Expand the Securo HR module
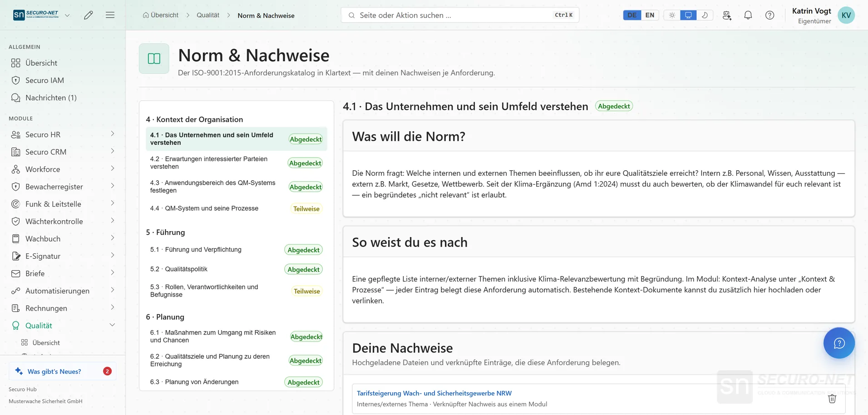This screenshot has height=415, width=868. pyautogui.click(x=113, y=134)
